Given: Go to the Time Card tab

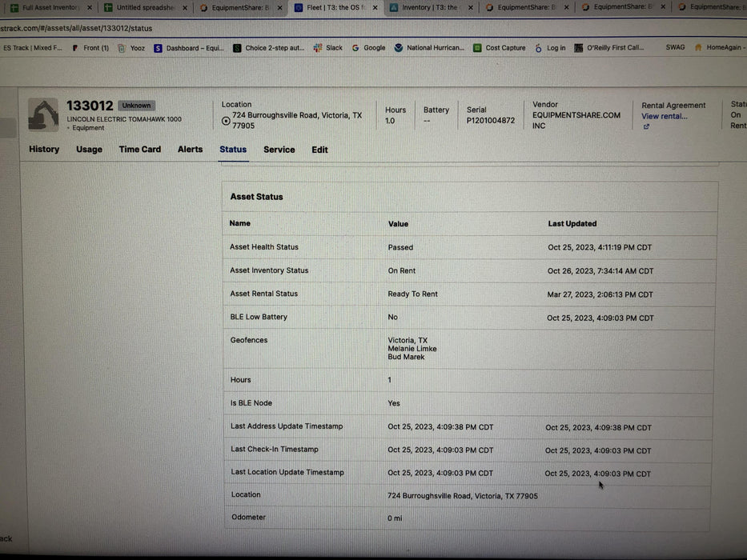Looking at the screenshot, I should [x=139, y=150].
